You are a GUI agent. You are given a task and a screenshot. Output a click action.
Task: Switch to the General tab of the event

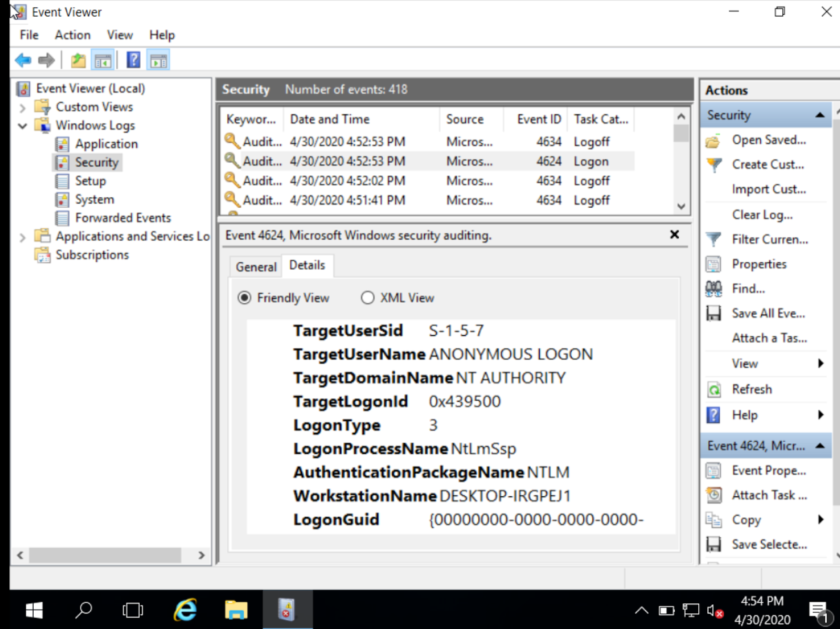coord(256,266)
